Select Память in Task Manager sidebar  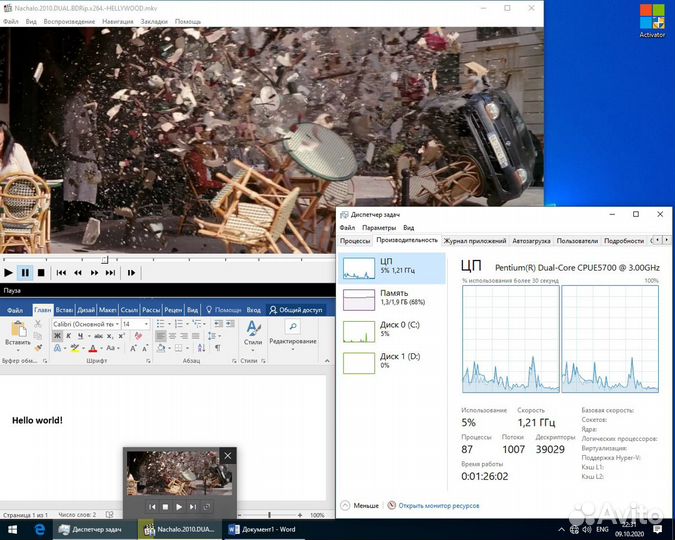click(392, 299)
